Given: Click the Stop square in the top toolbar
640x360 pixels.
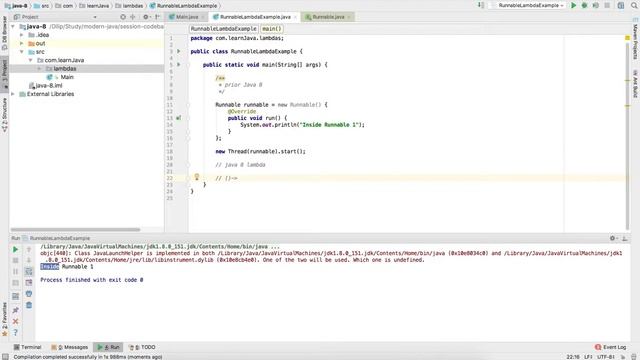Looking at the screenshot, I should click(607, 5).
